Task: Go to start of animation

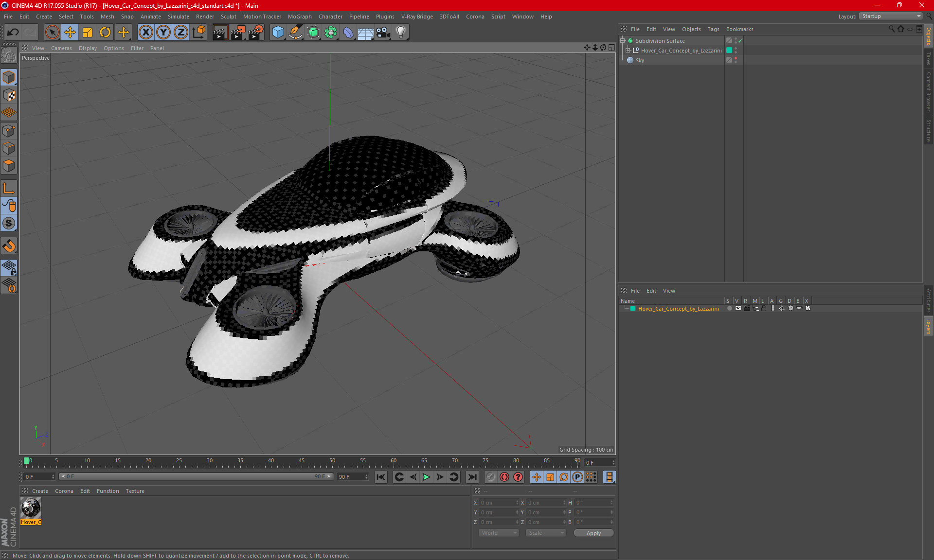Action: click(x=381, y=477)
